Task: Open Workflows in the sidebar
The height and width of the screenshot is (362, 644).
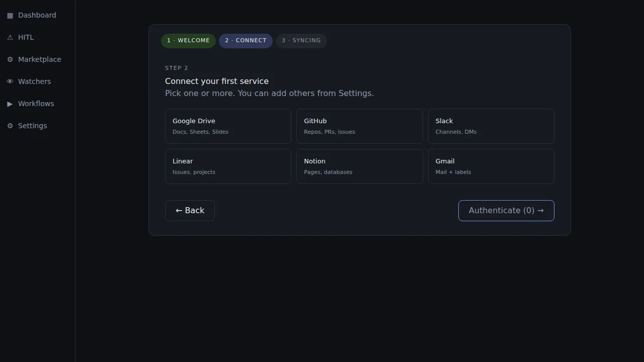Action: click(x=37, y=104)
